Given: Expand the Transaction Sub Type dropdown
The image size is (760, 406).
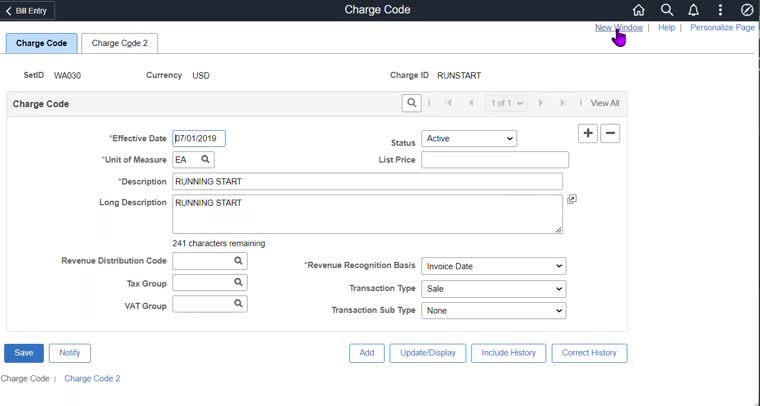Looking at the screenshot, I should pyautogui.click(x=494, y=311).
